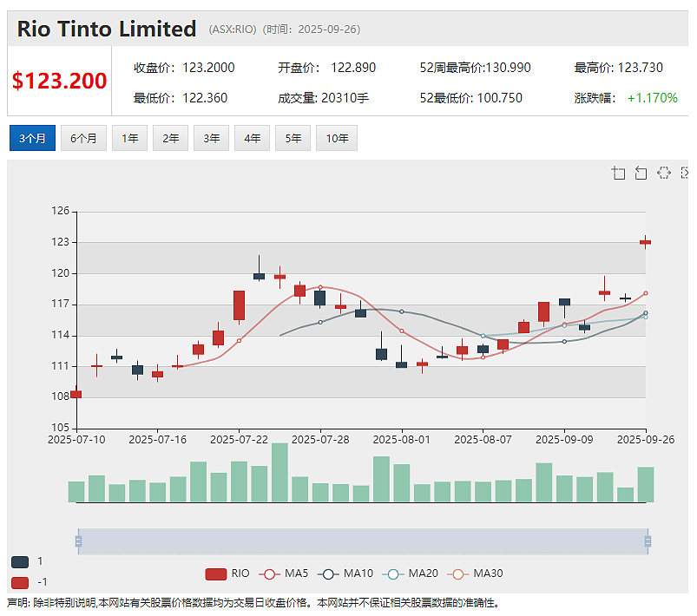The width and height of the screenshot is (697, 616).
Task: Click the x-axis label 2025-07-22
Action: point(239,440)
